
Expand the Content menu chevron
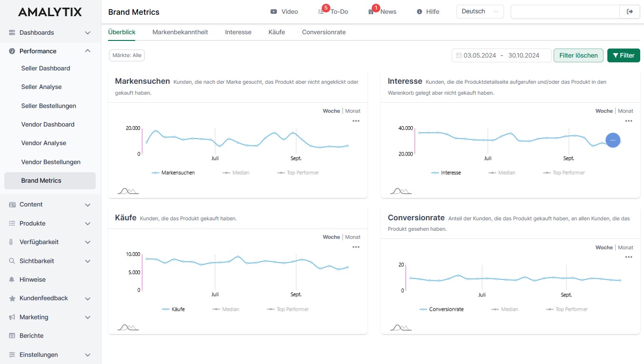click(88, 205)
